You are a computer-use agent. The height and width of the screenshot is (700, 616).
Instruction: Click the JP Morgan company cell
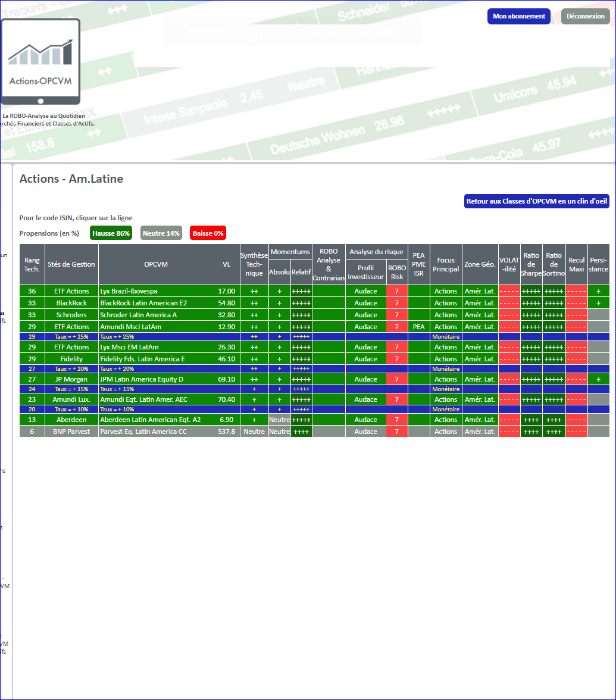[x=71, y=379]
